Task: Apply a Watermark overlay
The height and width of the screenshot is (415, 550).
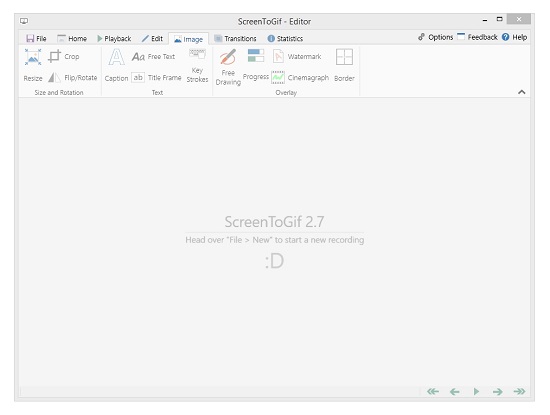Action: pyautogui.click(x=297, y=56)
